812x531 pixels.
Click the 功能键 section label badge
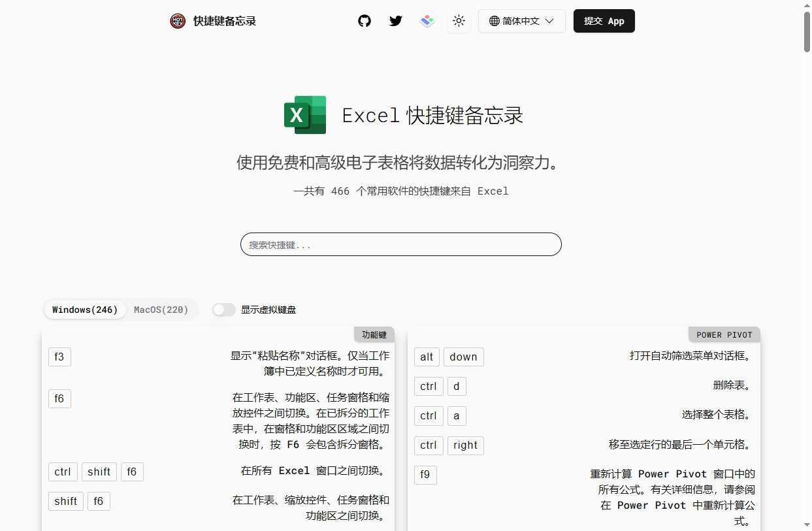(x=374, y=334)
